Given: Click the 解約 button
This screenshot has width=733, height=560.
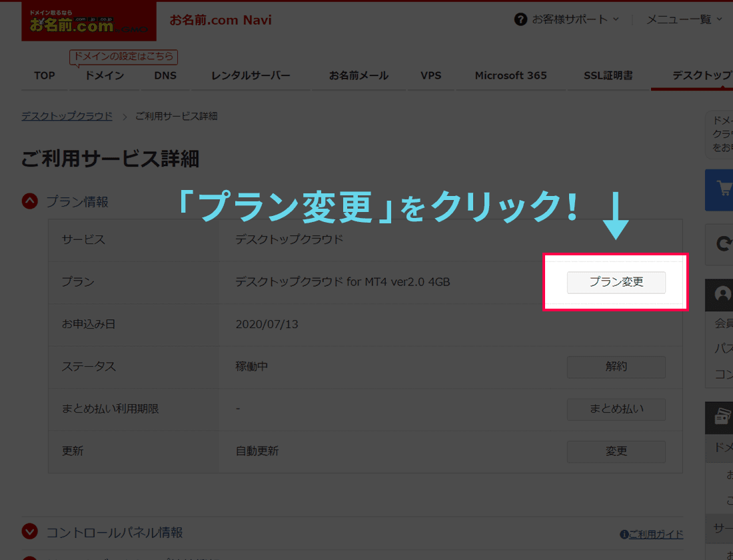Looking at the screenshot, I should [x=616, y=367].
